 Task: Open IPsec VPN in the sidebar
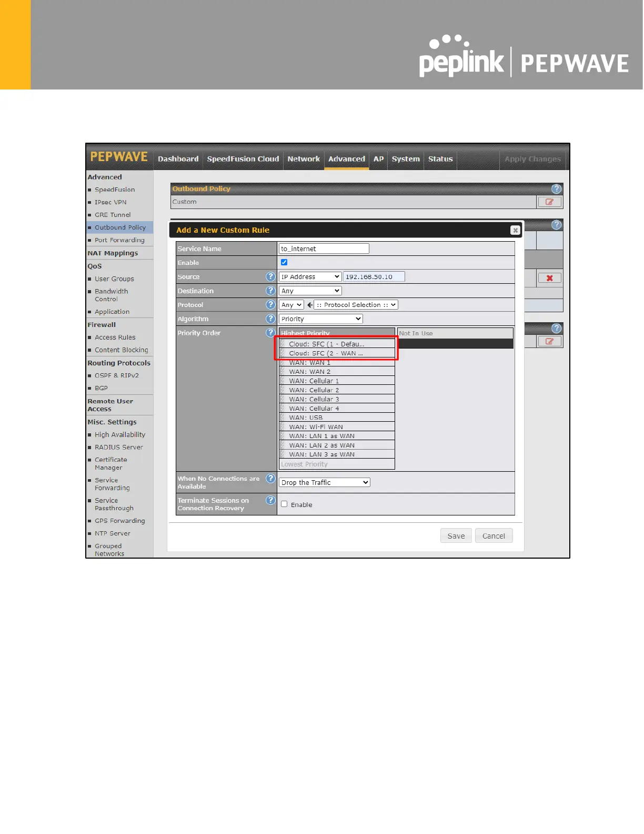pyautogui.click(x=110, y=202)
